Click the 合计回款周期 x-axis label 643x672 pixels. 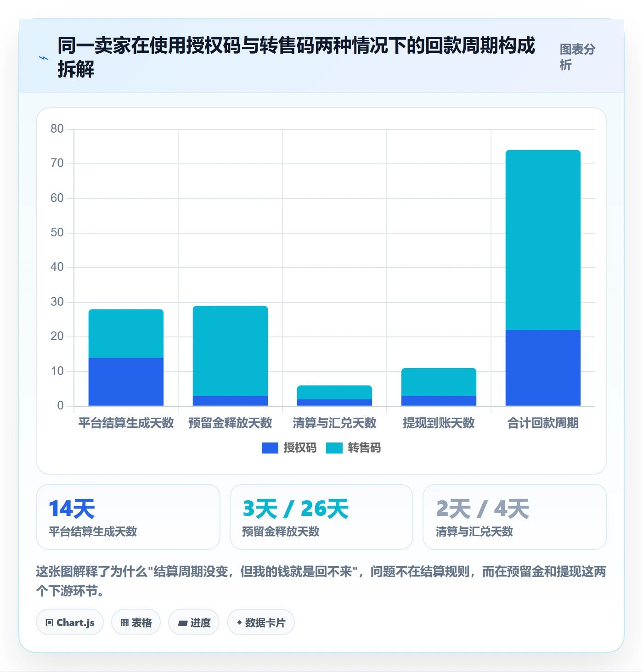[543, 423]
